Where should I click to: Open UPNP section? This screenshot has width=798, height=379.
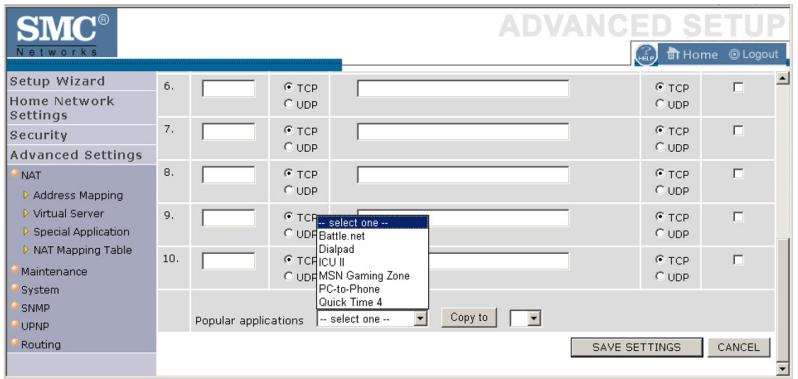[x=35, y=327]
